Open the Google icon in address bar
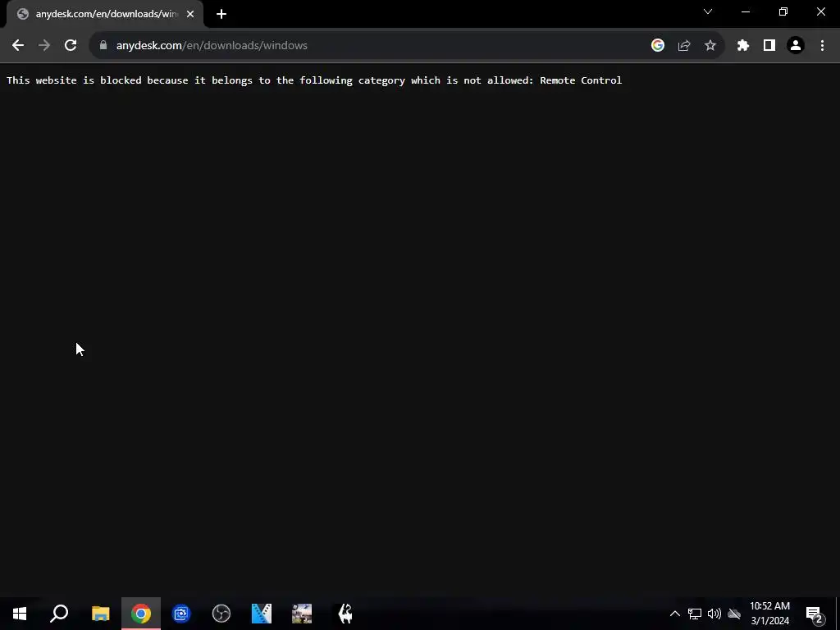Image resolution: width=840 pixels, height=630 pixels. [x=658, y=46]
